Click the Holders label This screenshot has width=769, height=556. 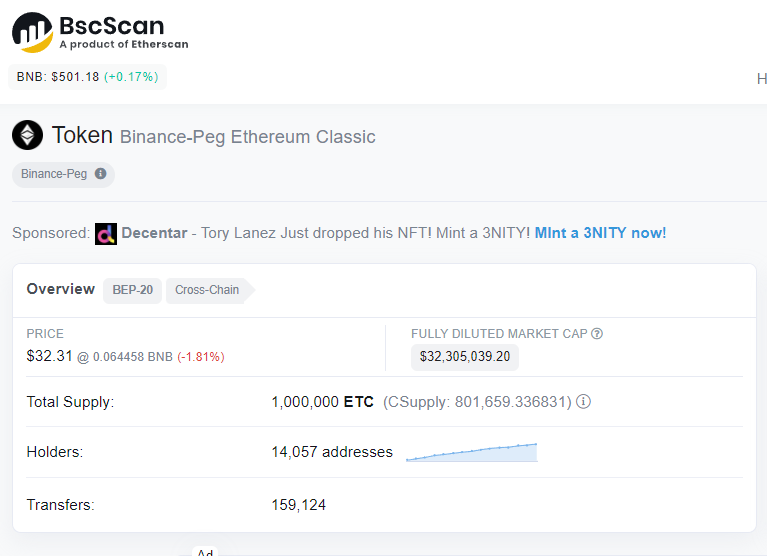(55, 452)
